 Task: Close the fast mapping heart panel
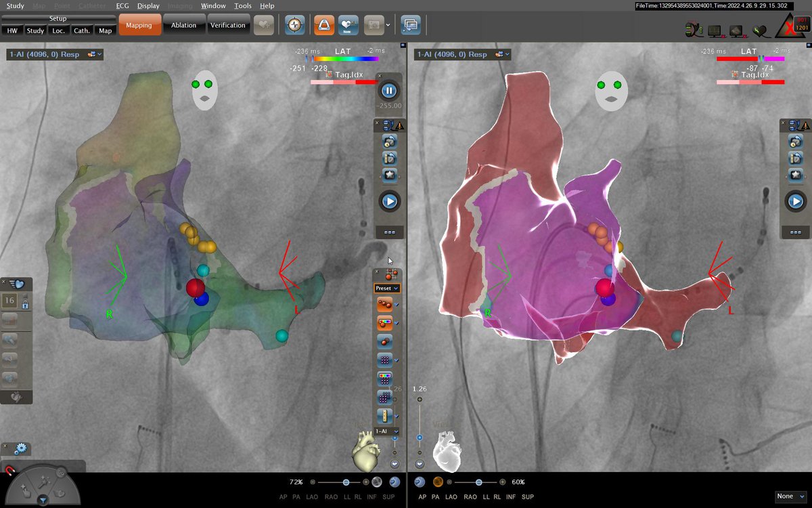[5, 281]
